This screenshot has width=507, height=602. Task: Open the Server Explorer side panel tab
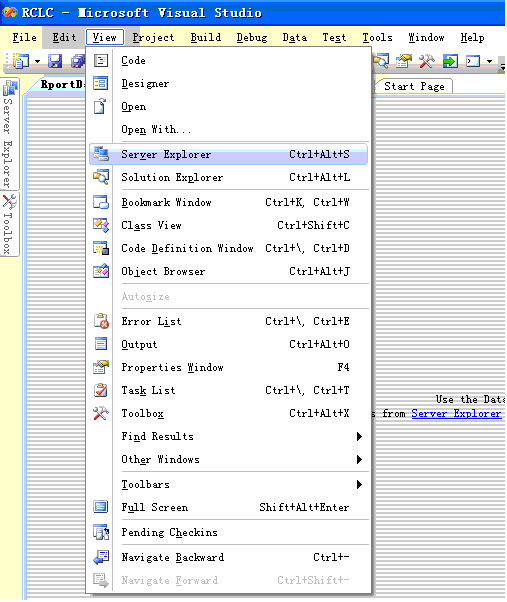pyautogui.click(x=10, y=134)
